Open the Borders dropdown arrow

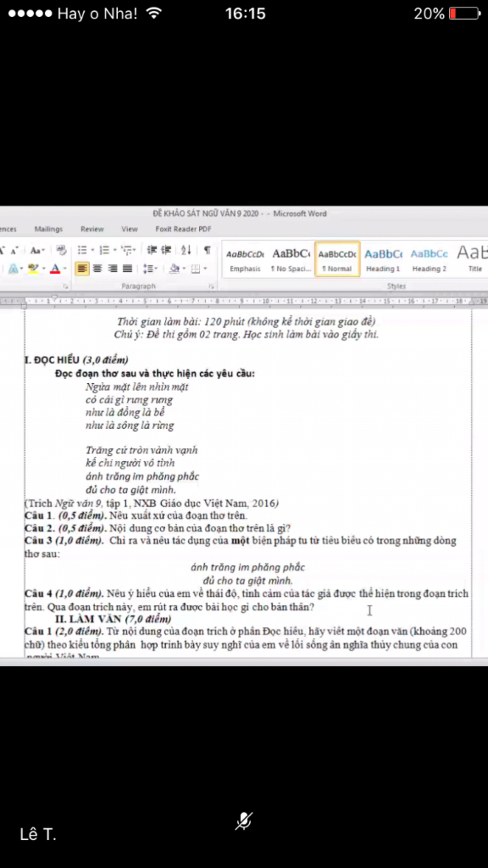tap(205, 269)
